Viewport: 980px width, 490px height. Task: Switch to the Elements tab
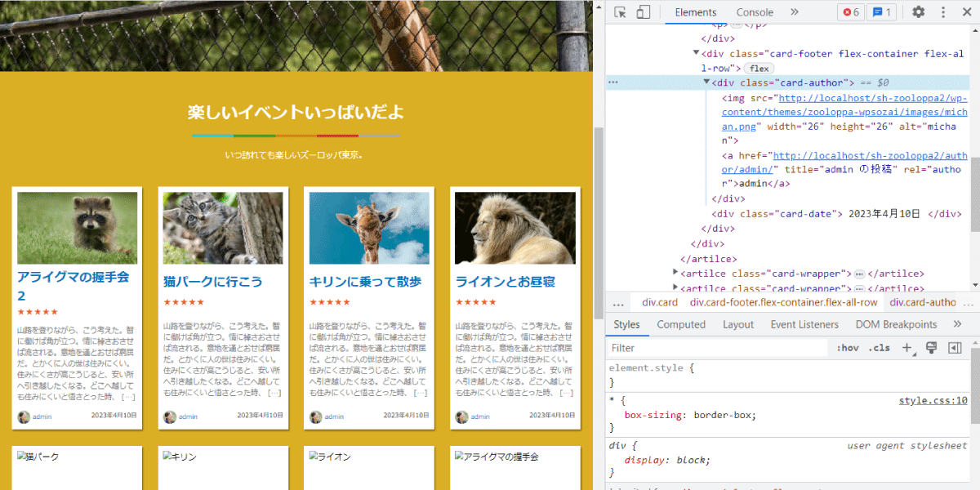click(x=696, y=12)
